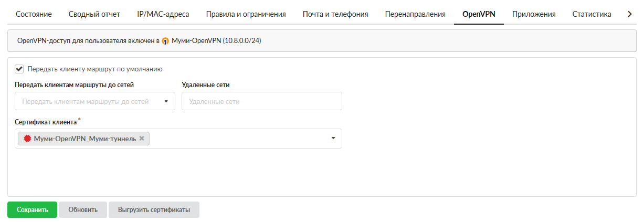
Task: Remove the Муми-OpenVPN_Муми-туннель certificate tag
Action: [x=142, y=139]
